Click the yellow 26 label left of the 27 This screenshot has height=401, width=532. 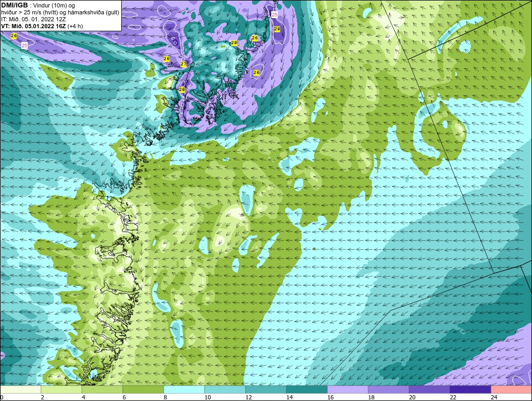point(166,59)
